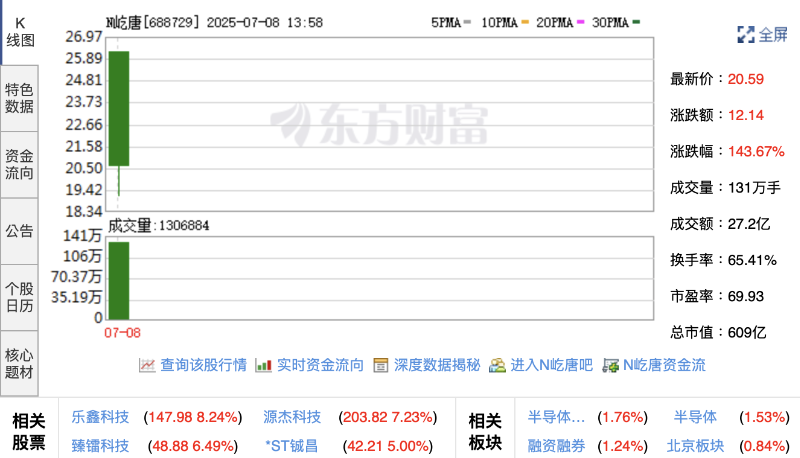
Task: Click 源杰科技 quote (203.82 7.23%)
Action: (388, 417)
